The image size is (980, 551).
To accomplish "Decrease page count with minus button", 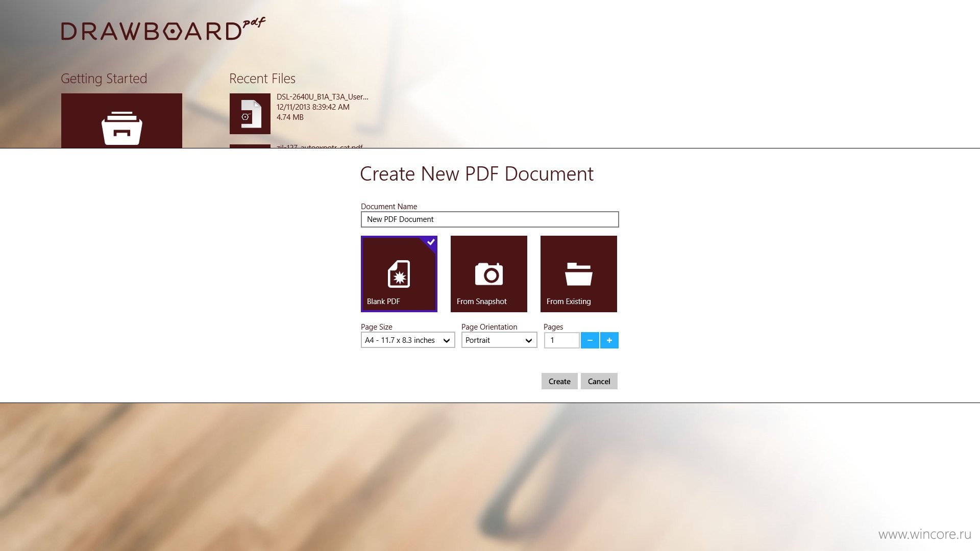I will pyautogui.click(x=590, y=340).
